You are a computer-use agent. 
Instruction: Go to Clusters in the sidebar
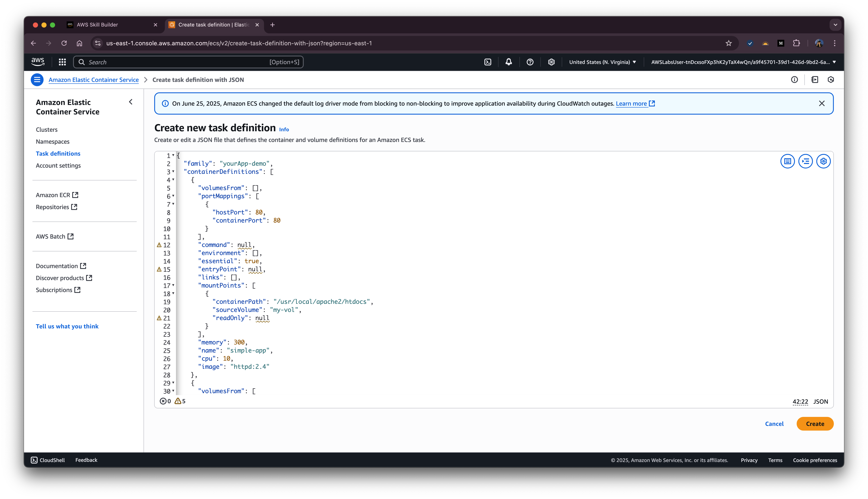point(47,130)
